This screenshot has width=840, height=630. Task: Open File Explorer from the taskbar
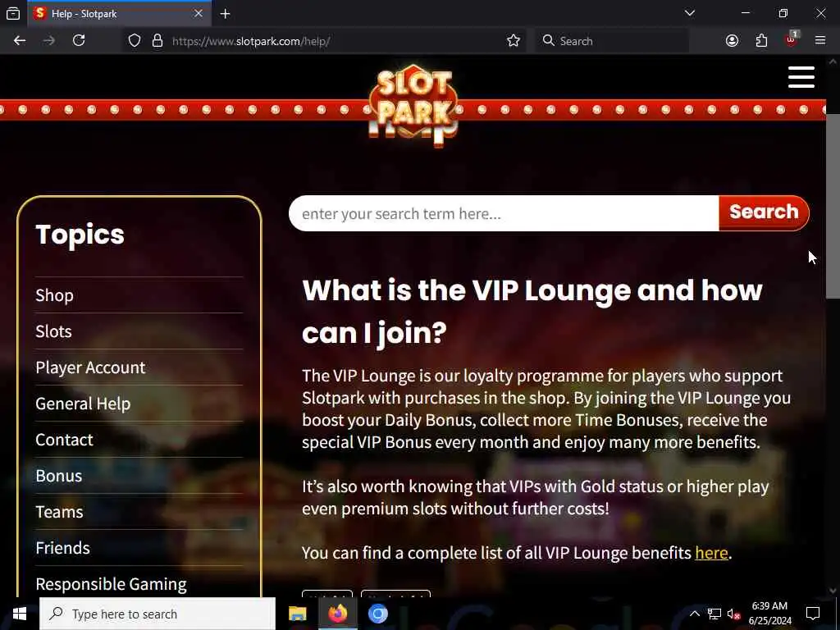click(297, 614)
